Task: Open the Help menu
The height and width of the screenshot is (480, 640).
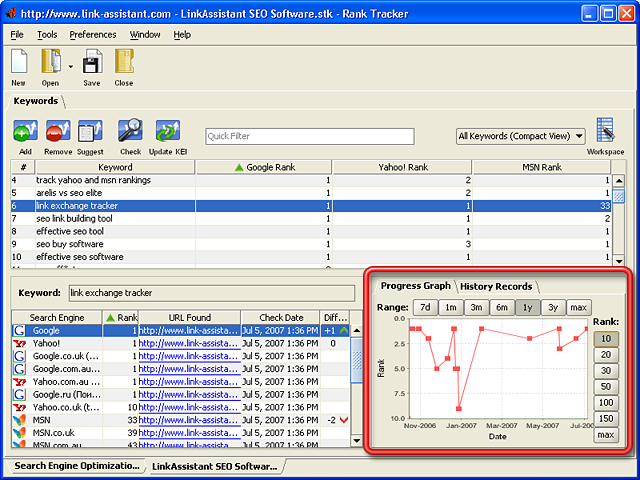Action: coord(182,35)
